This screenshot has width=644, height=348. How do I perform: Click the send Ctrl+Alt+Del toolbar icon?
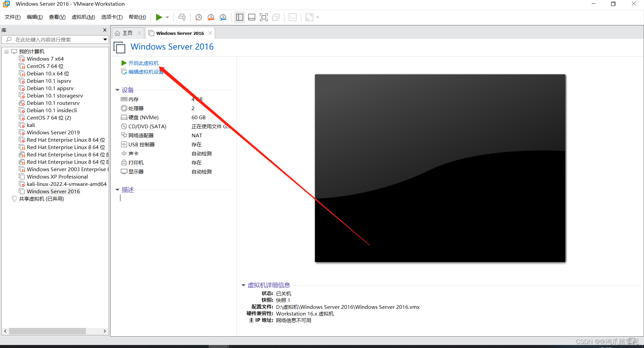[x=182, y=17]
